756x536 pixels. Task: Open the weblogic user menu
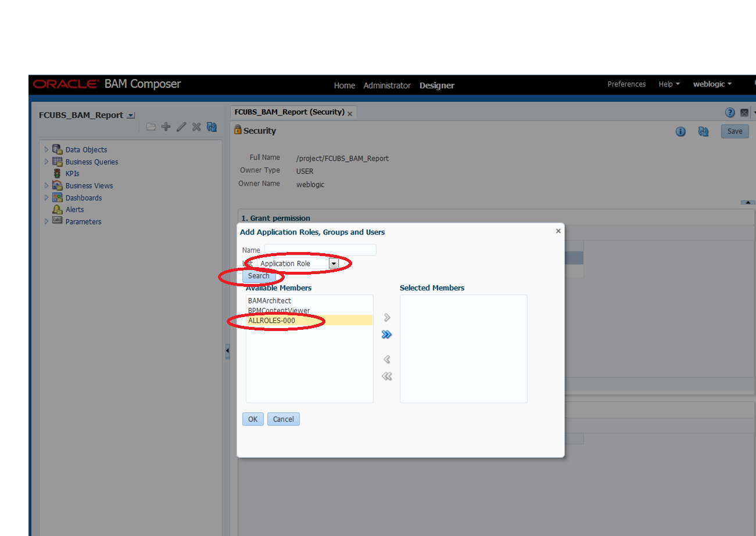click(712, 84)
